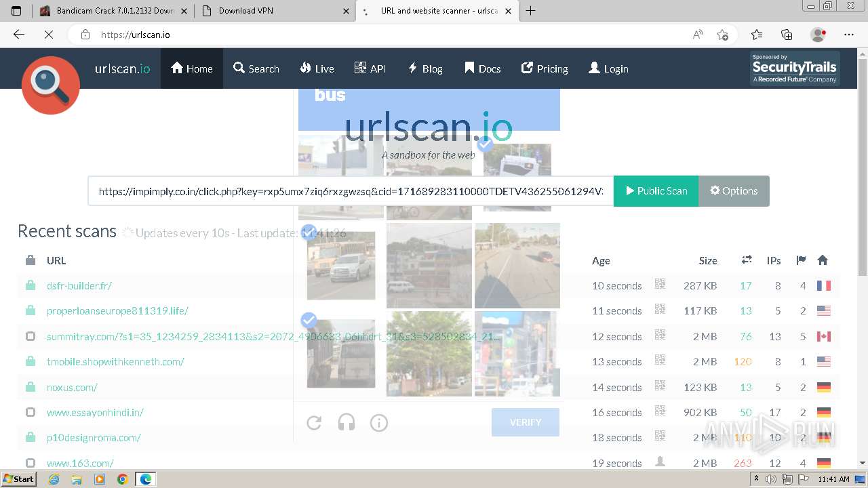
Task: Click the Size column header
Action: click(708, 260)
